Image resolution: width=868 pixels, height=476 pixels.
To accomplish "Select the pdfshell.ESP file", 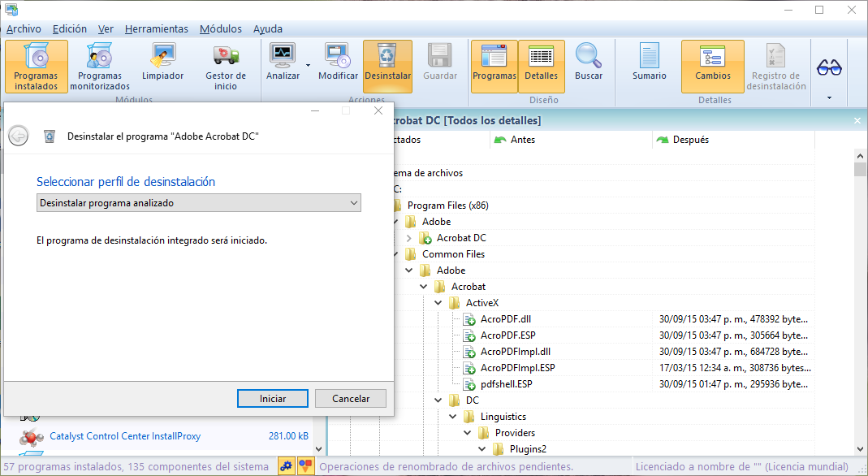I will click(507, 384).
